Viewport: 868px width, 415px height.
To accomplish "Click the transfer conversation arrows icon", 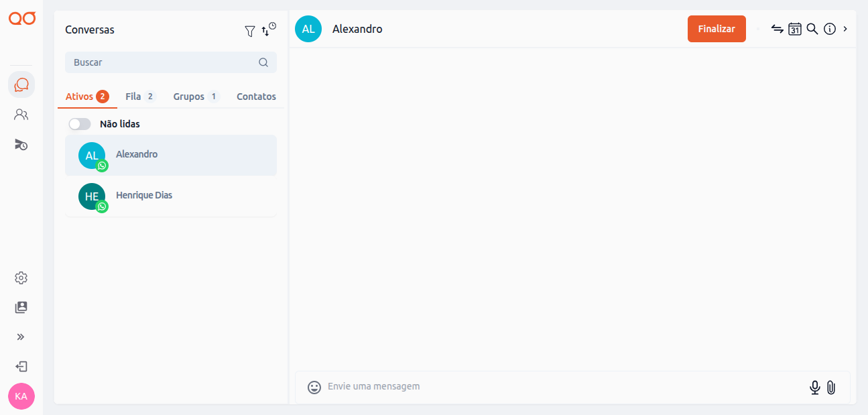I will [x=778, y=29].
